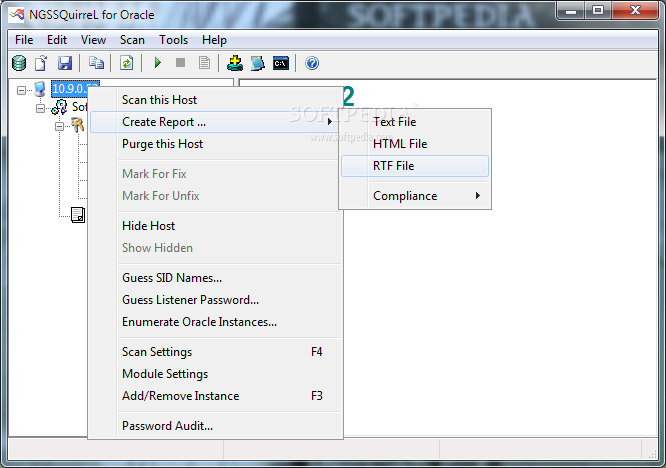Choose Guess Listener Password
Viewport: 666px width, 468px height.
pyautogui.click(x=216, y=300)
